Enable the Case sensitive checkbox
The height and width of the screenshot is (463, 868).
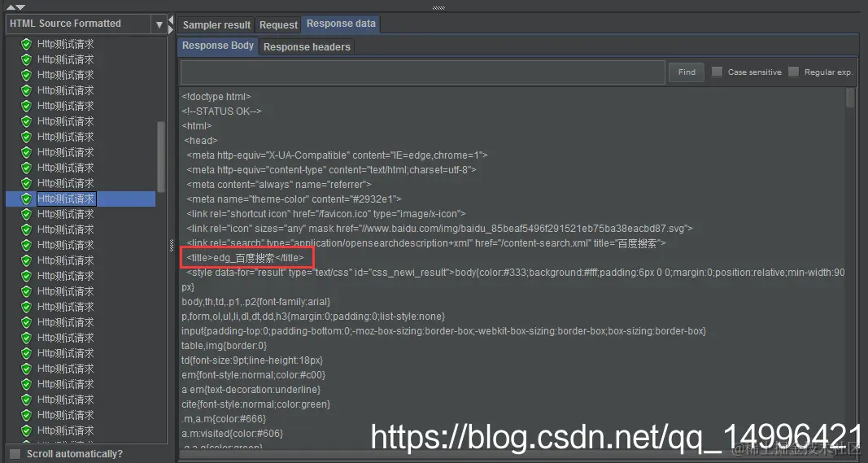717,72
